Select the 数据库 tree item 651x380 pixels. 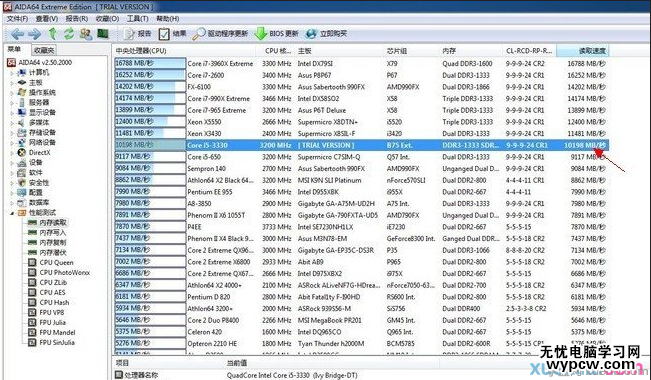[x=39, y=203]
